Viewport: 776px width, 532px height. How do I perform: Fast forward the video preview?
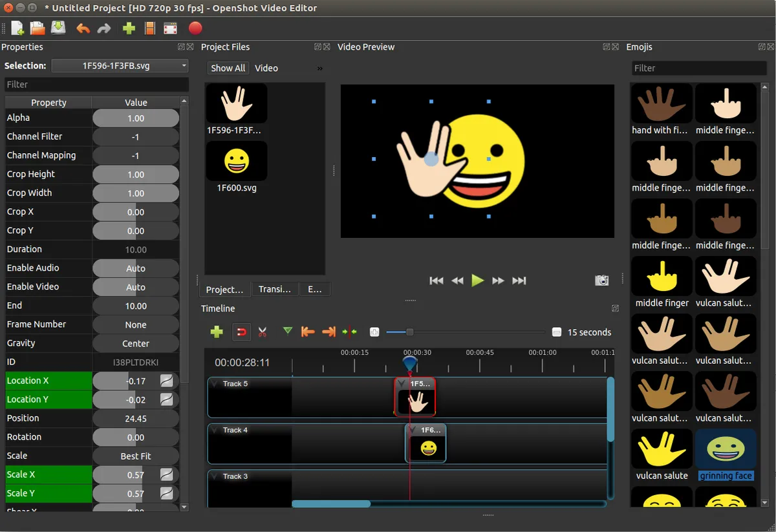click(498, 281)
